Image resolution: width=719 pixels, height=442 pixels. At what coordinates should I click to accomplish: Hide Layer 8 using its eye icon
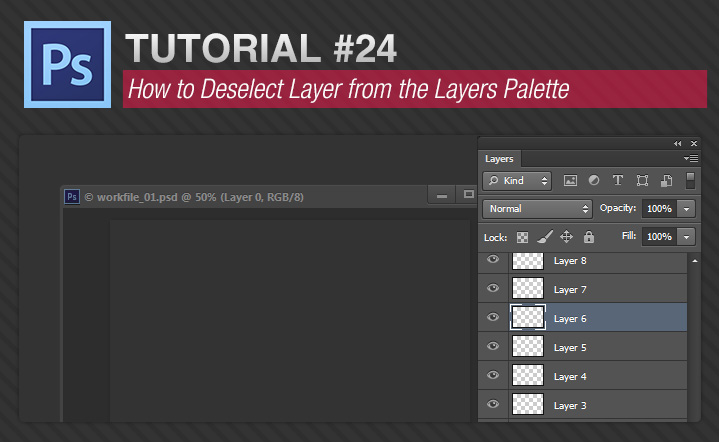pyautogui.click(x=492, y=260)
